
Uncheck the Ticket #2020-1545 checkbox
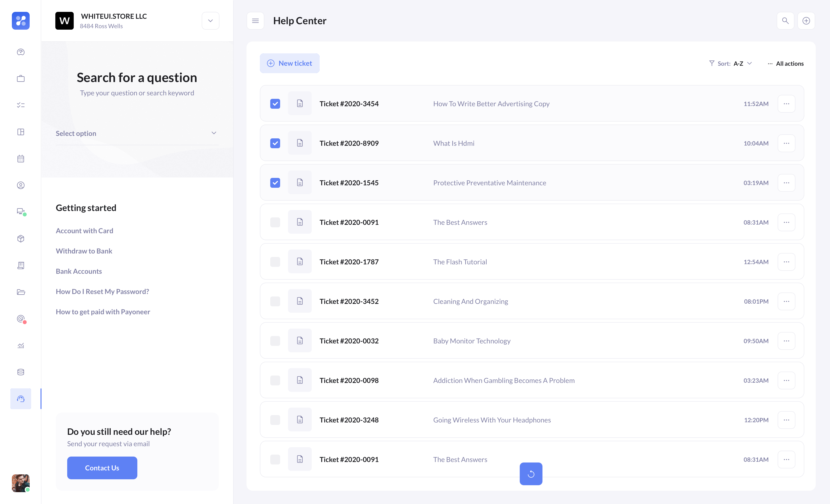tap(275, 183)
